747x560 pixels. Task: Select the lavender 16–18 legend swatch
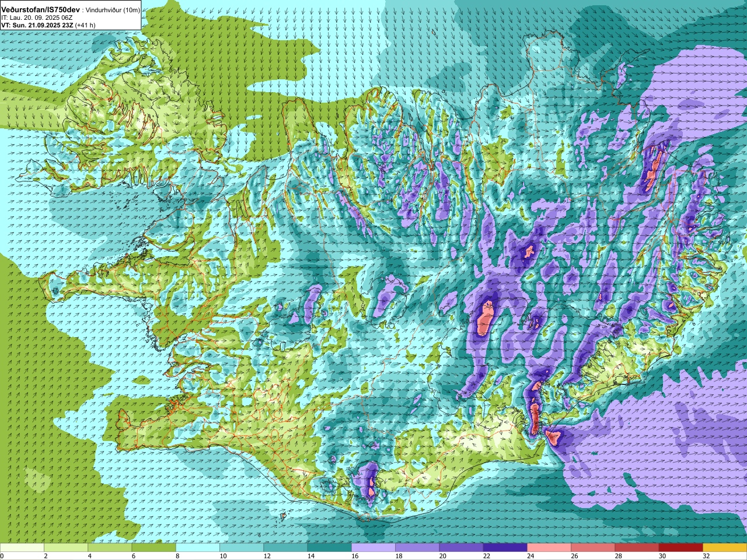[x=373, y=548]
